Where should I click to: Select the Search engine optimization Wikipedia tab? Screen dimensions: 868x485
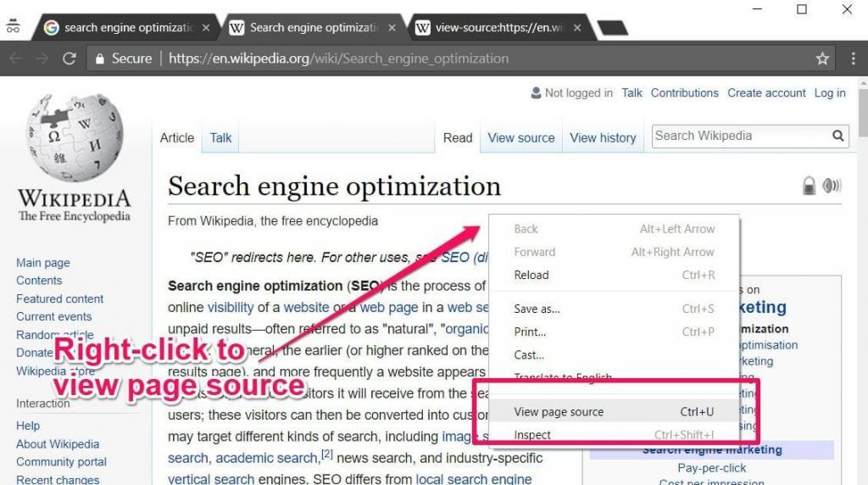click(x=313, y=28)
